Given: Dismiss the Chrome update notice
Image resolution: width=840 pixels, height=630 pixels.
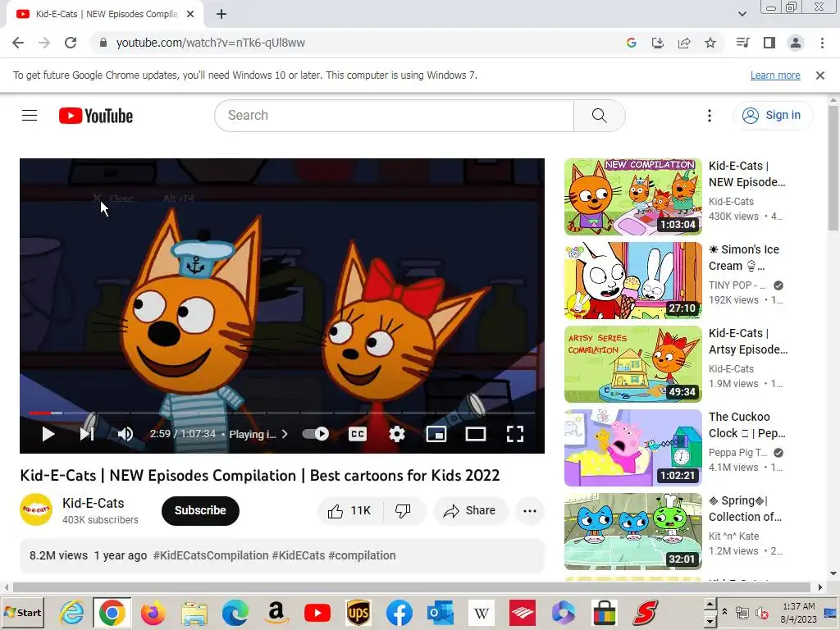Looking at the screenshot, I should [820, 75].
